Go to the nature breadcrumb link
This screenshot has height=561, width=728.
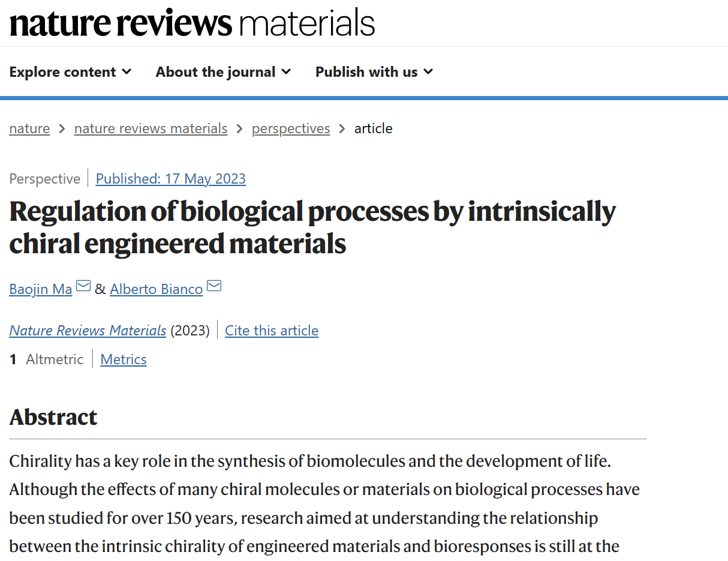(x=29, y=128)
